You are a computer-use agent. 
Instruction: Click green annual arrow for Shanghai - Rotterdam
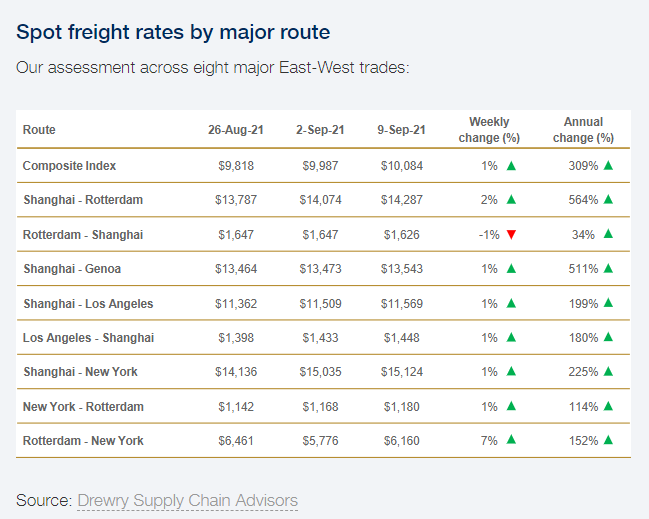(x=608, y=200)
